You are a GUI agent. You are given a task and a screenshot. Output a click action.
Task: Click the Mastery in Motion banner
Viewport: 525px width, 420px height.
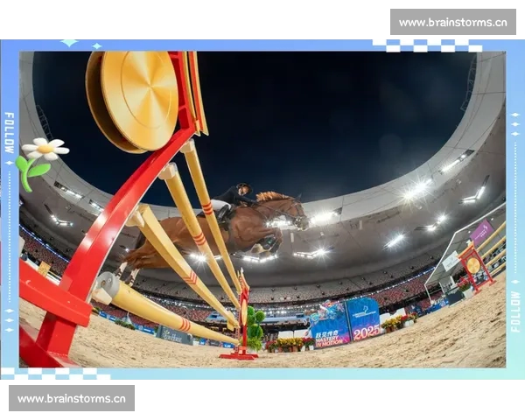click(330, 326)
